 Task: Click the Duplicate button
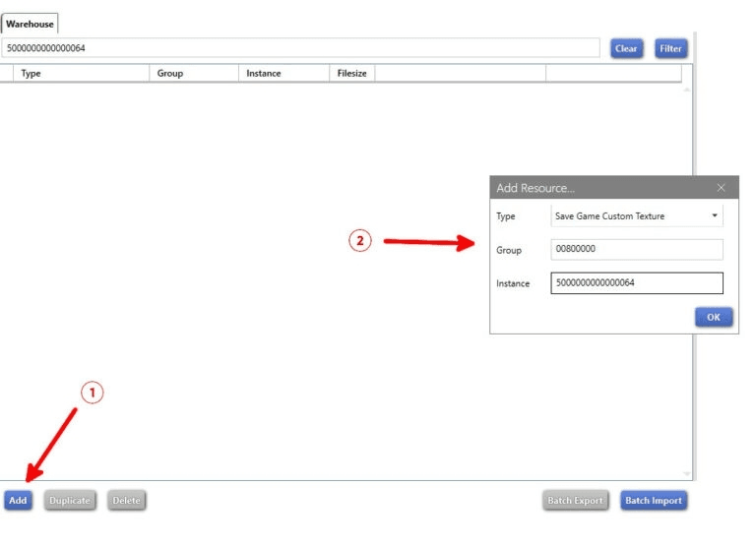coord(70,501)
